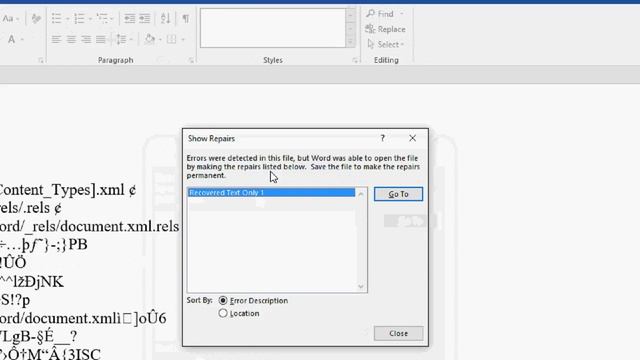Viewport: 640px width, 360px height.
Task: Click the Close button in Show Repairs
Action: 398,333
